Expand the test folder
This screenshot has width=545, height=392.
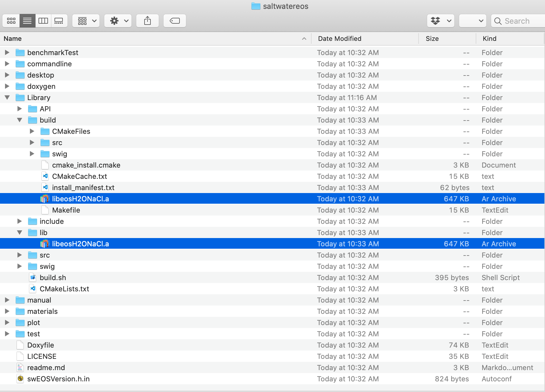[7, 334]
